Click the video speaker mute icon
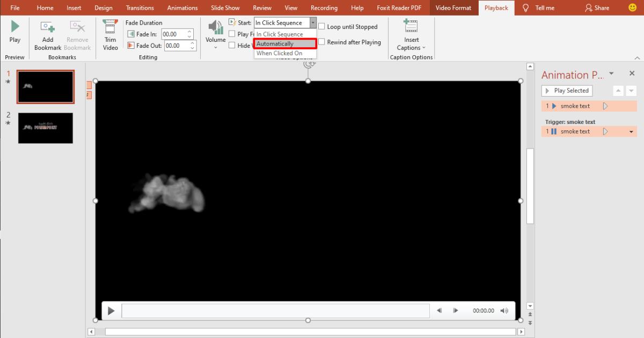The image size is (644, 338). 504,311
